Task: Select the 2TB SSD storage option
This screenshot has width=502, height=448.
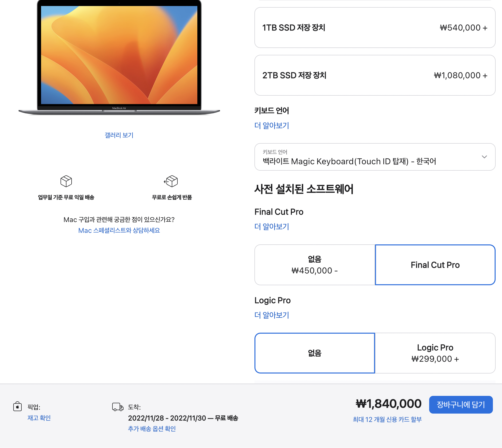Action: (375, 75)
